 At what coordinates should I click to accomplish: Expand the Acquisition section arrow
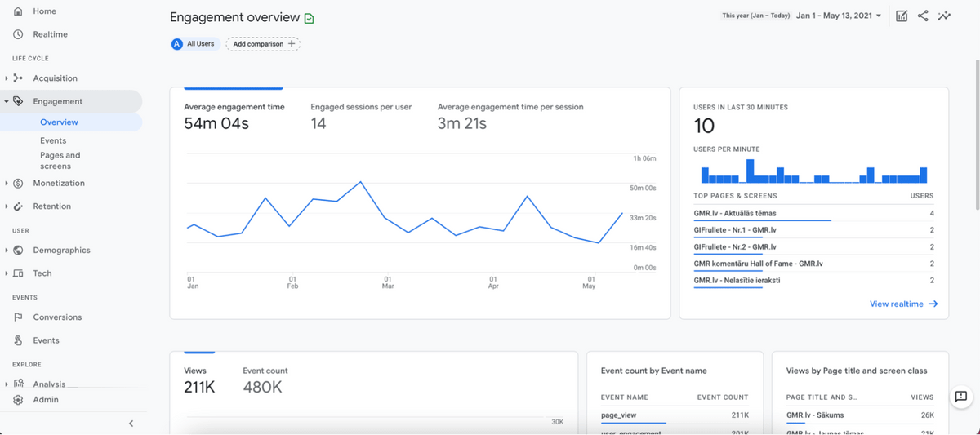tap(7, 78)
